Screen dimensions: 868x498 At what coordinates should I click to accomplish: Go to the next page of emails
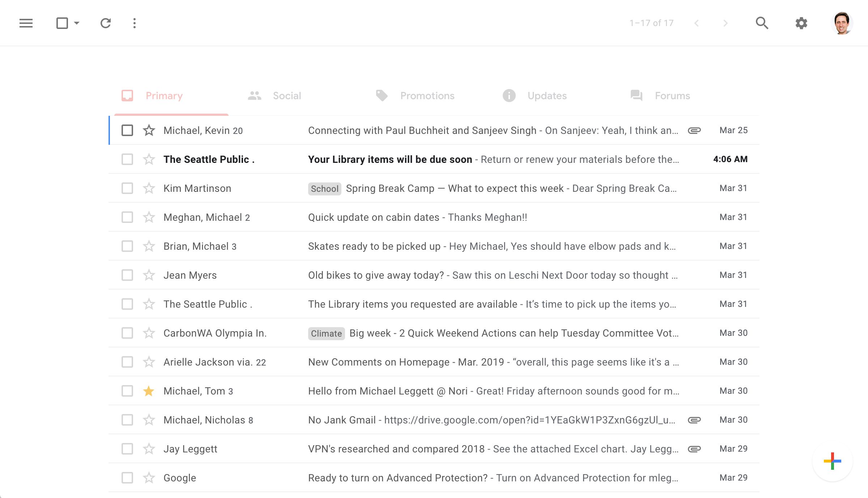[x=725, y=23]
